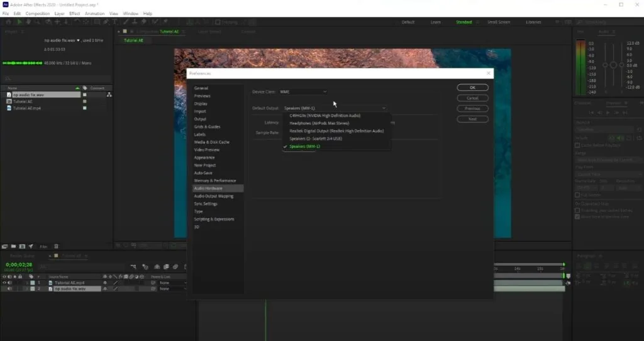Toggle the motion blur icon in timeline
This screenshot has width=644, height=341.
175,267
